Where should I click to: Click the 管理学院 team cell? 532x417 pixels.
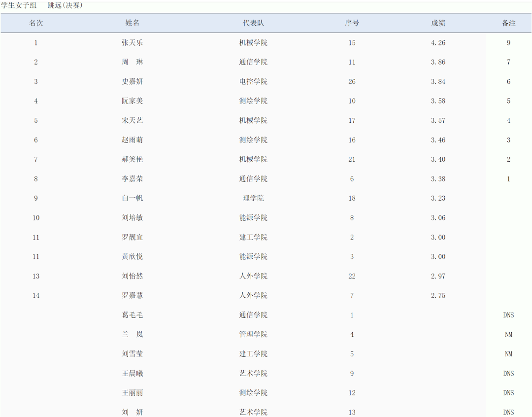tap(253, 335)
